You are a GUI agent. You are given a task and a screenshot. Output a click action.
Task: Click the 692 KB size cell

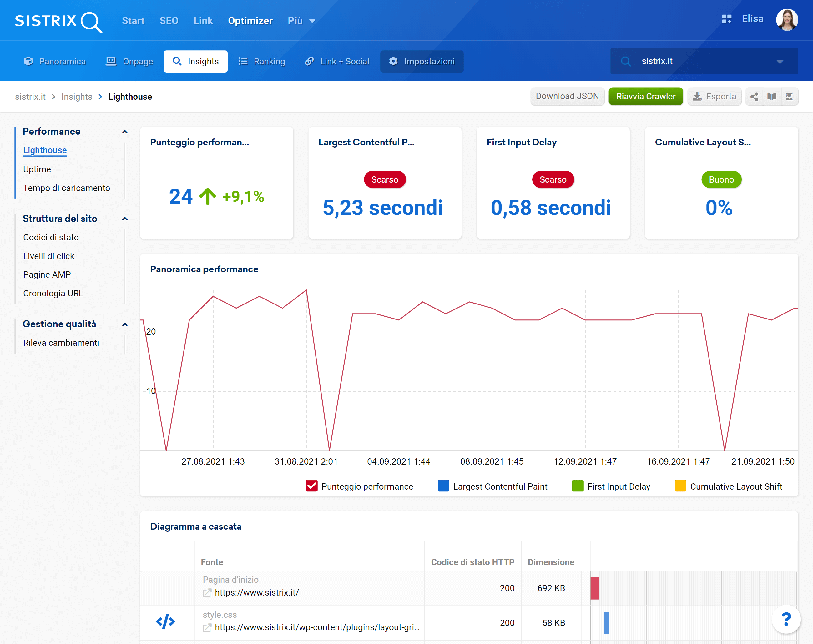[551, 588]
